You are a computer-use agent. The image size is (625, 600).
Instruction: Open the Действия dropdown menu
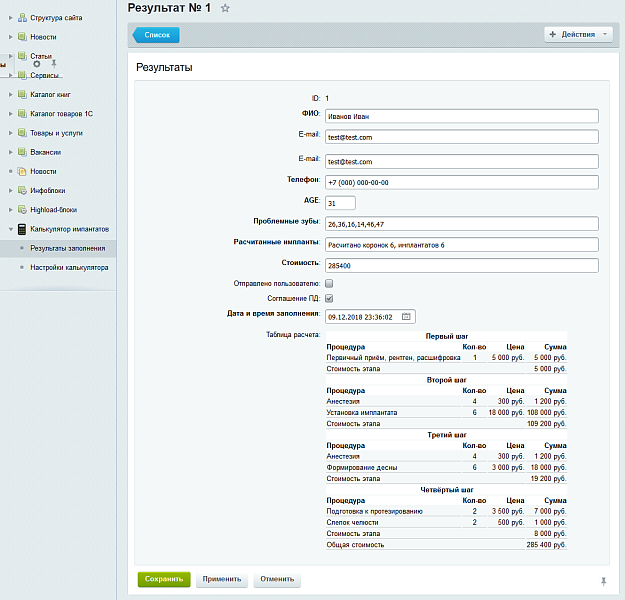(x=578, y=34)
